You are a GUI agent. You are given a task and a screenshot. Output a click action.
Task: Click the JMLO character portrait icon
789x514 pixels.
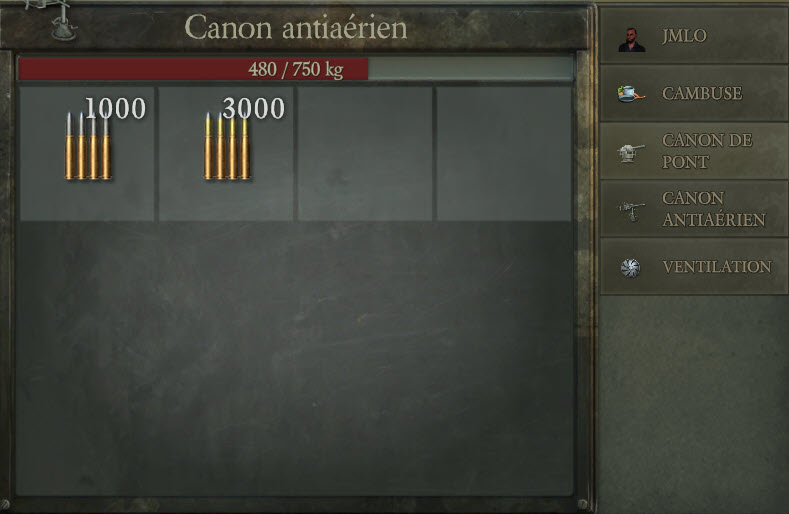click(x=631, y=40)
